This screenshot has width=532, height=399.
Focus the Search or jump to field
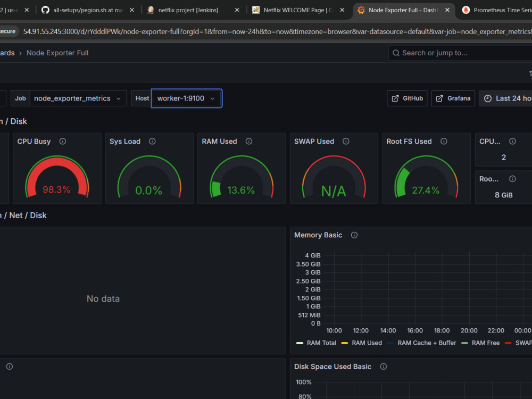tap(460, 53)
